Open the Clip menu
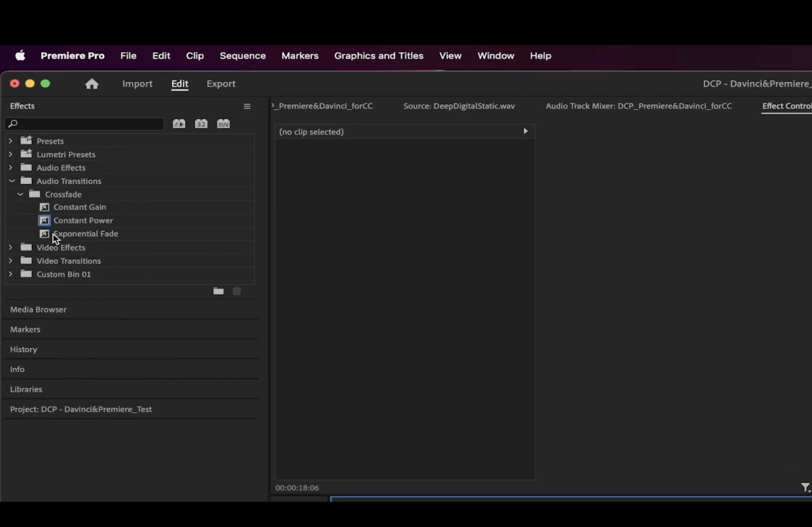The width and height of the screenshot is (812, 527). (195, 56)
